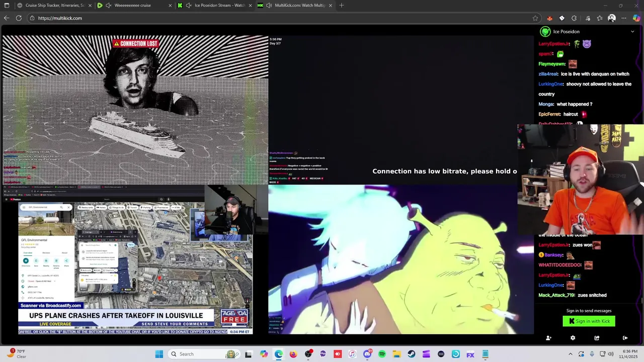The image size is (644, 362).
Task: Click the Flaymeyawn username in chat
Action: (x=552, y=64)
